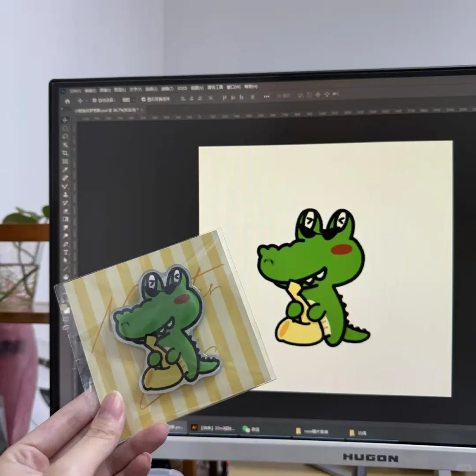Open the 选择(S) menu
The image size is (476, 476).
(151, 89)
